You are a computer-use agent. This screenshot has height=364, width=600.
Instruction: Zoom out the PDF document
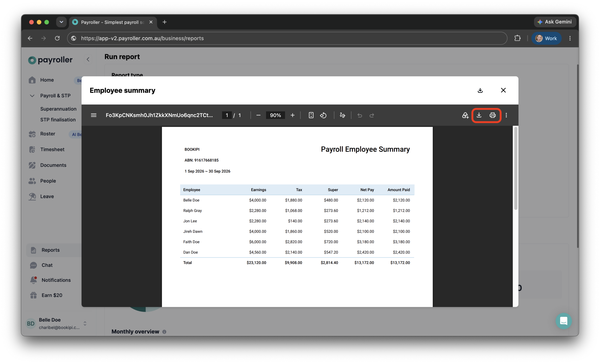pyautogui.click(x=258, y=115)
